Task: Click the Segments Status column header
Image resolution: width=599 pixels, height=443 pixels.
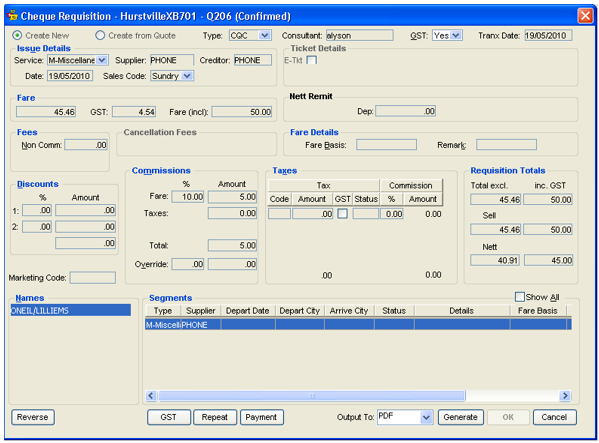Action: coord(394,310)
